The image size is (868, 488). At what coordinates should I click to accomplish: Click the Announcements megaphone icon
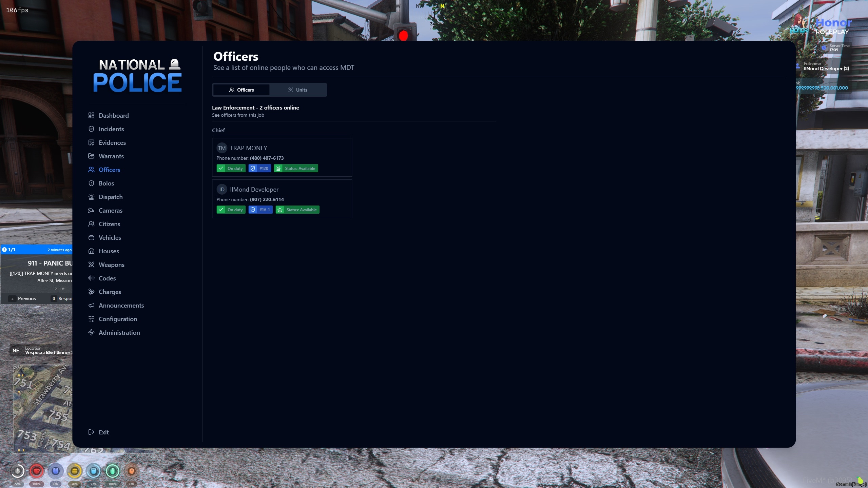coord(91,305)
